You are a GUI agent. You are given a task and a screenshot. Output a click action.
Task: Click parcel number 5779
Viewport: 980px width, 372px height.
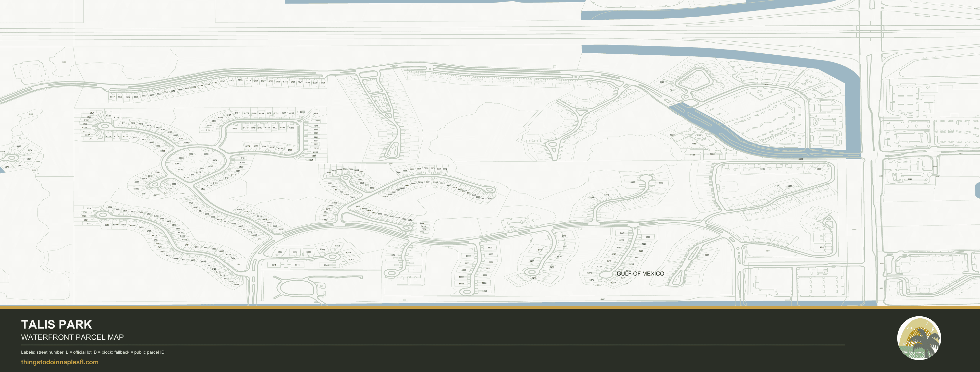[x=240, y=80]
